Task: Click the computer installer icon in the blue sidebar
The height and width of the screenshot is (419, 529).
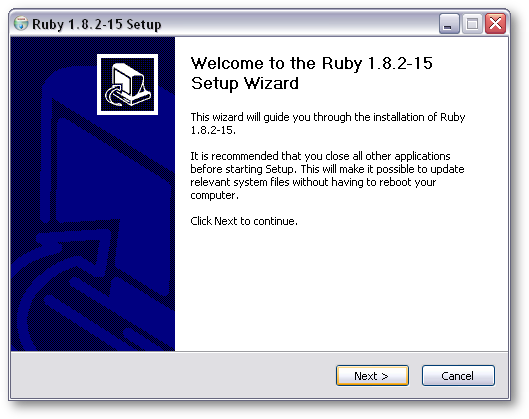Action: (127, 84)
